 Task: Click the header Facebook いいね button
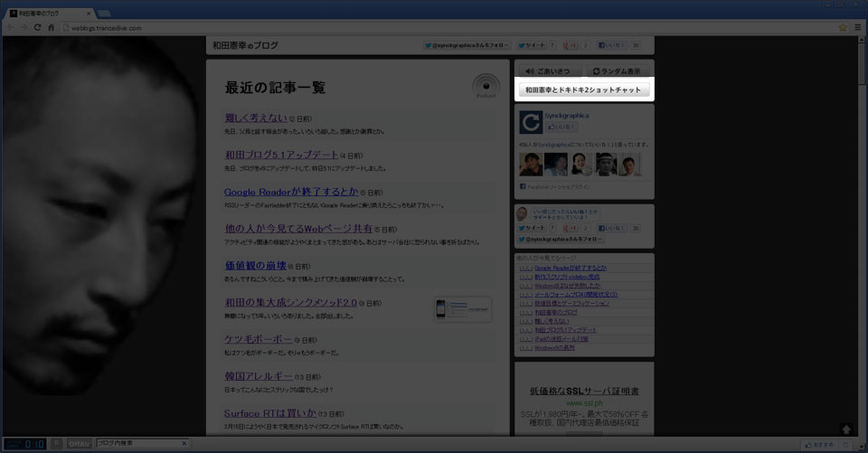(x=612, y=45)
